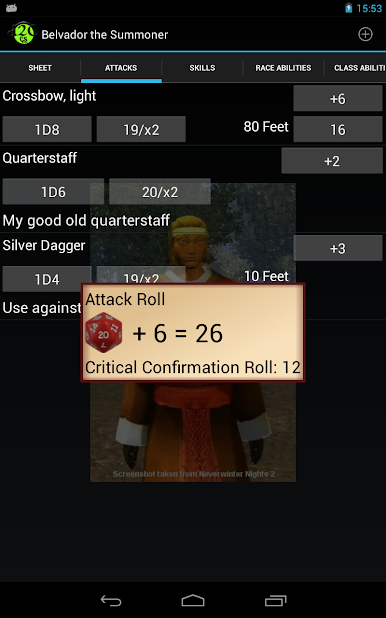Open the Race Abilities tab

283,68
